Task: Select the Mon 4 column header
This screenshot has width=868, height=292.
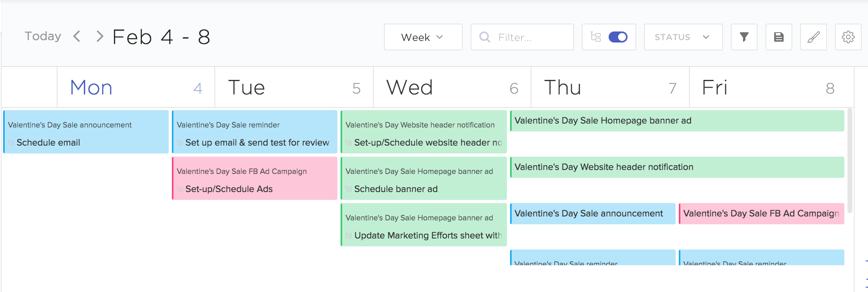Action: tap(136, 87)
